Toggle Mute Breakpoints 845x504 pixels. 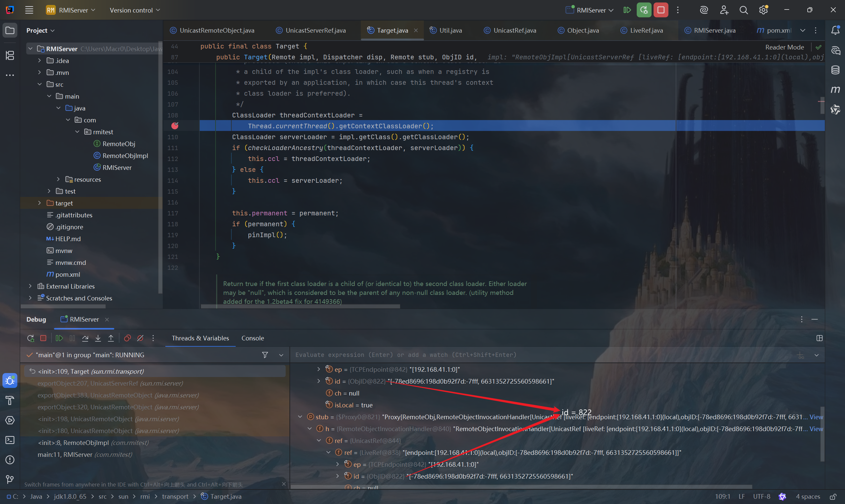140,338
